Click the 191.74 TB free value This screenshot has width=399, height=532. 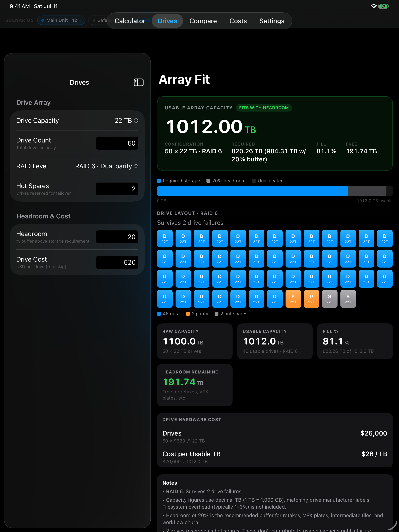361,151
